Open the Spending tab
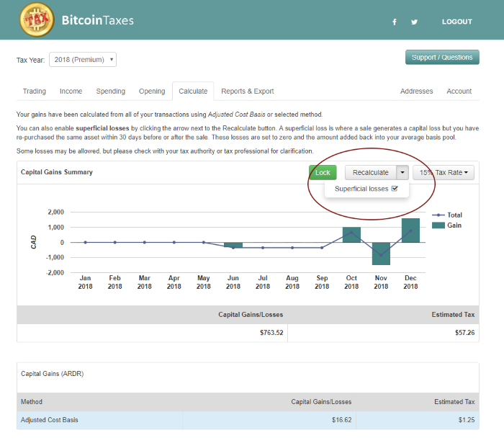504x443 pixels. click(x=111, y=91)
